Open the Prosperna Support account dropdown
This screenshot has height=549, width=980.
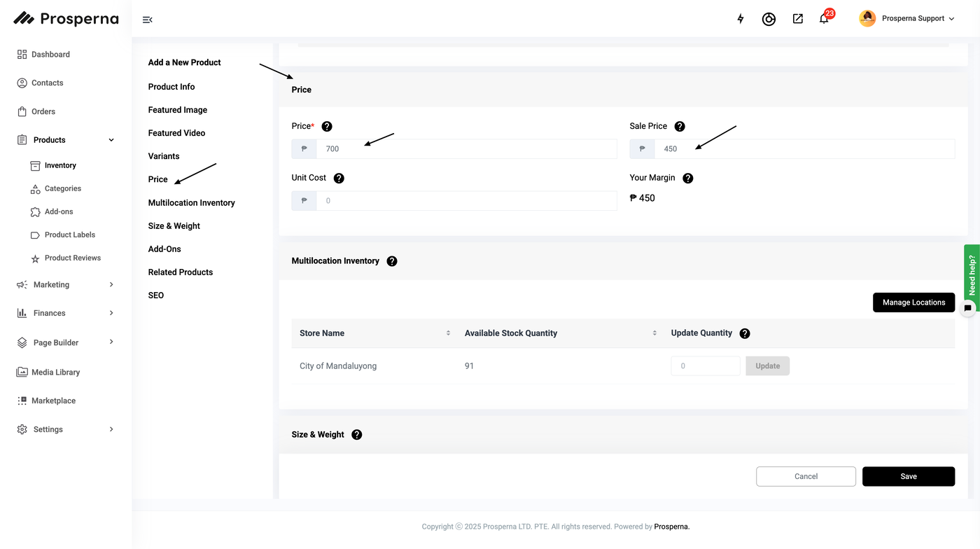coord(906,19)
